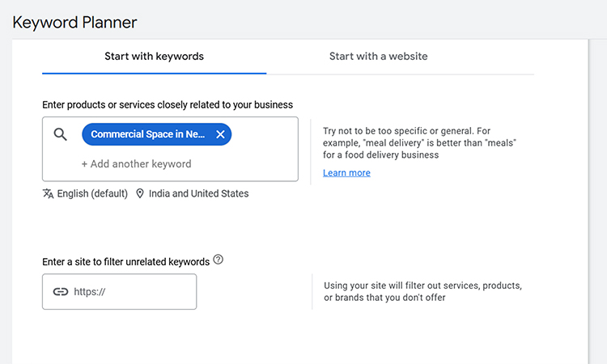Image resolution: width=607 pixels, height=364 pixels.
Task: Switch to Start with keywords tab
Action: (x=154, y=57)
